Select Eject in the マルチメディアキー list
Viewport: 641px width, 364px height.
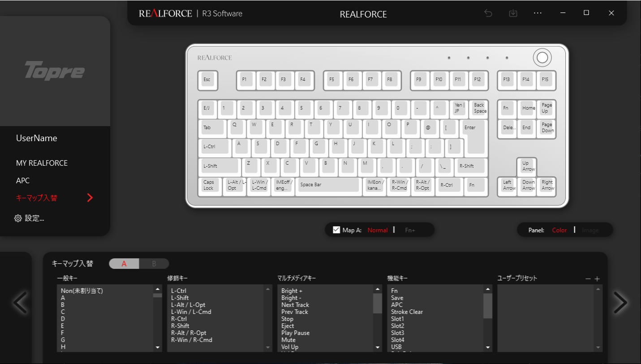288,326
